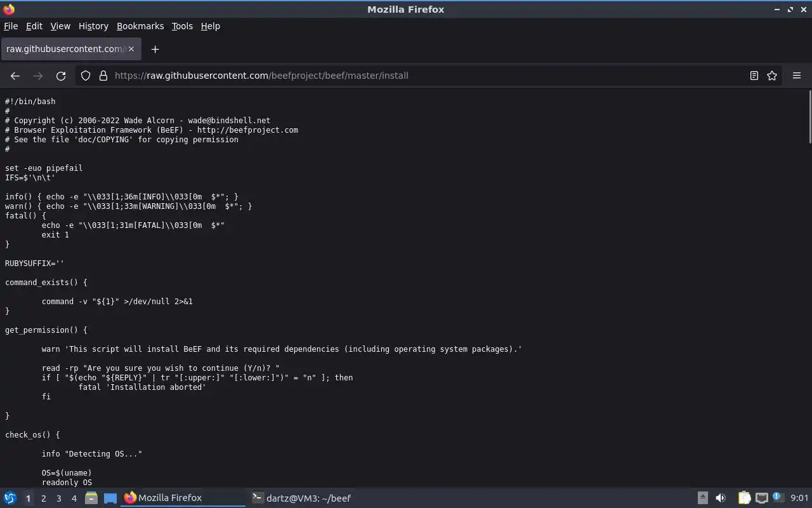This screenshot has height=508, width=812.
Task: Open the tracking protection shield icon
Action: point(86,76)
